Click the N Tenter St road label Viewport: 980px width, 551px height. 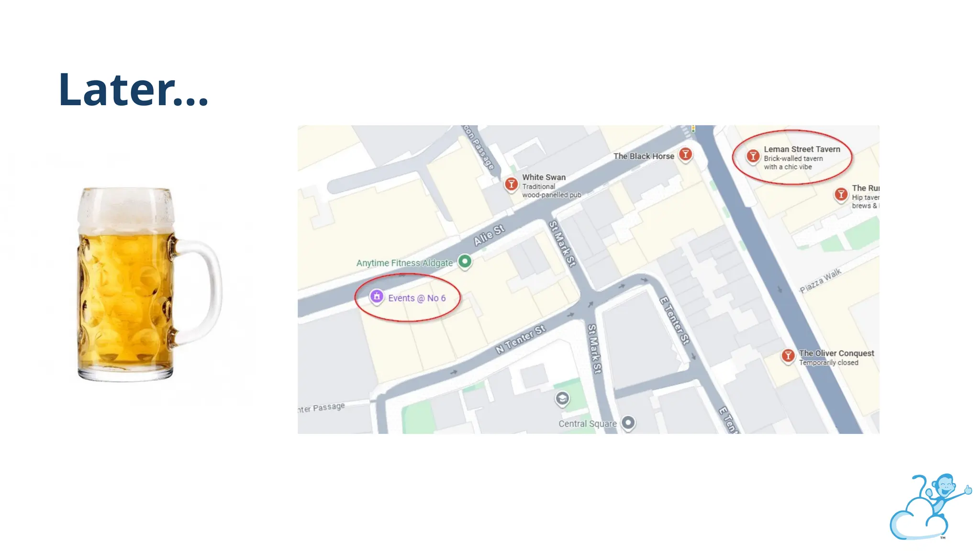pyautogui.click(x=520, y=340)
